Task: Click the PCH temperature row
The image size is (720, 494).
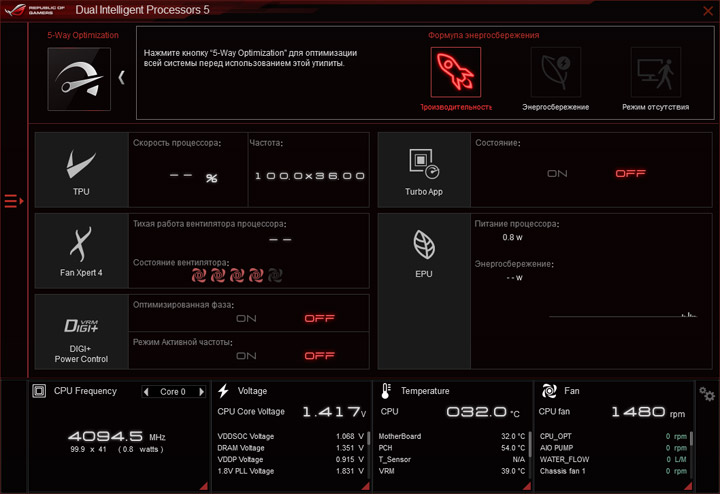Action: click(452, 448)
